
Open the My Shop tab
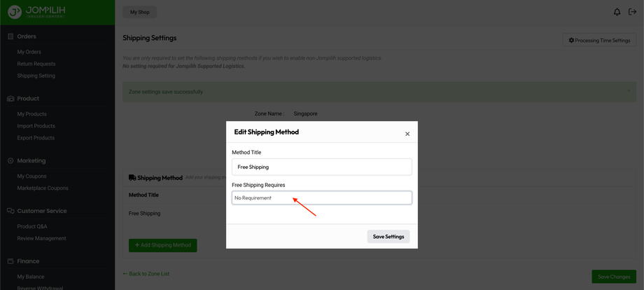click(x=140, y=12)
